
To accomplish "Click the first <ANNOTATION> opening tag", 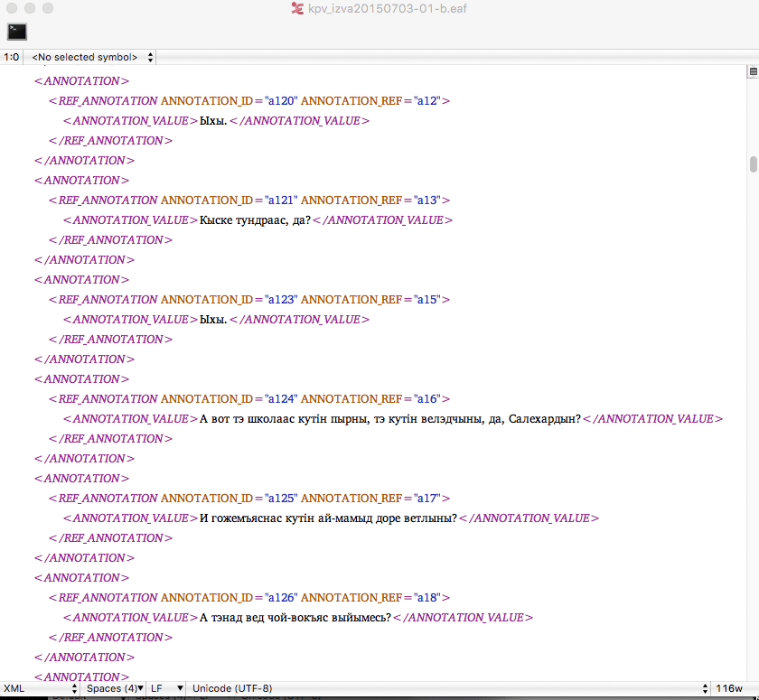I will [x=82, y=80].
